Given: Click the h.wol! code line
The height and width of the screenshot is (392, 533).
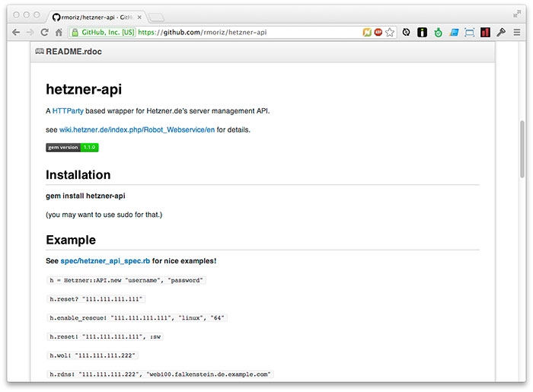Looking at the screenshot, I should (92, 355).
